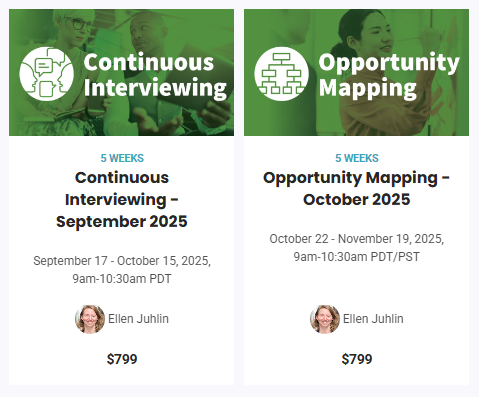Click the 5 WEEKS label on Continuous Interviewing
The height and width of the screenshot is (397, 479).
coord(122,158)
